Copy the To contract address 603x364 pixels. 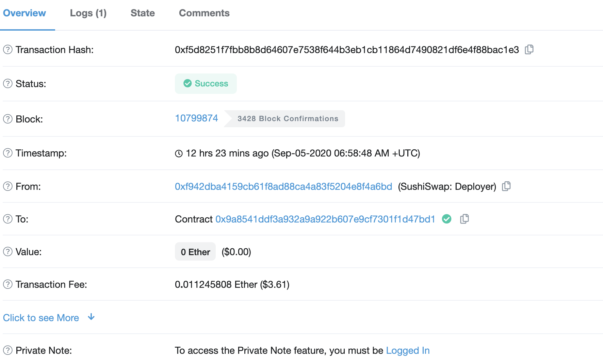click(x=465, y=219)
